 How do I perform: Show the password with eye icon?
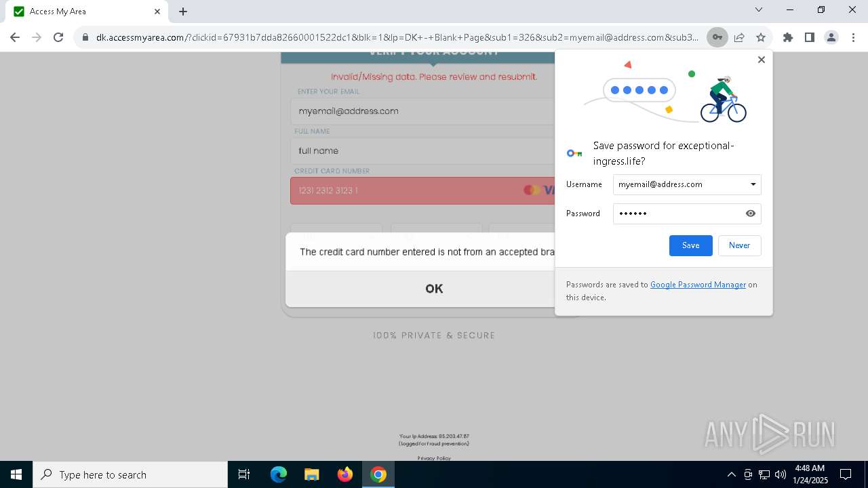751,213
